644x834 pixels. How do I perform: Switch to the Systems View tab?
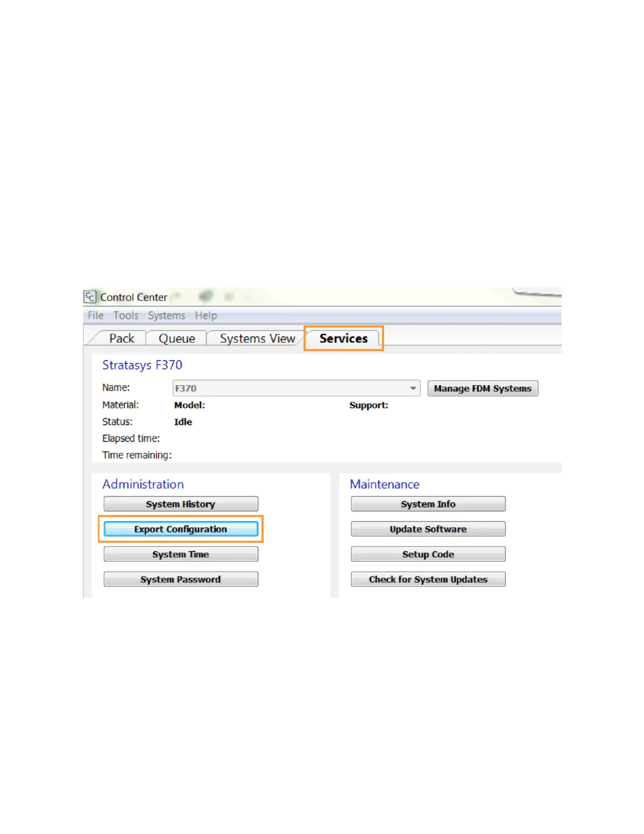pos(257,339)
